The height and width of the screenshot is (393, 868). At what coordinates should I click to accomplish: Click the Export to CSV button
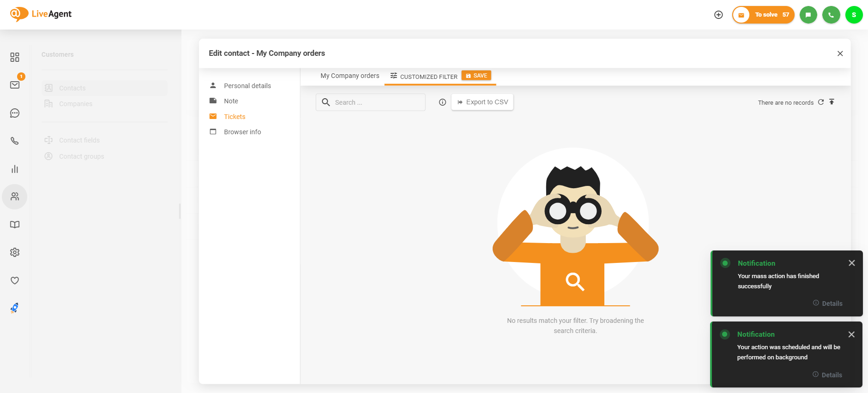[x=482, y=102]
